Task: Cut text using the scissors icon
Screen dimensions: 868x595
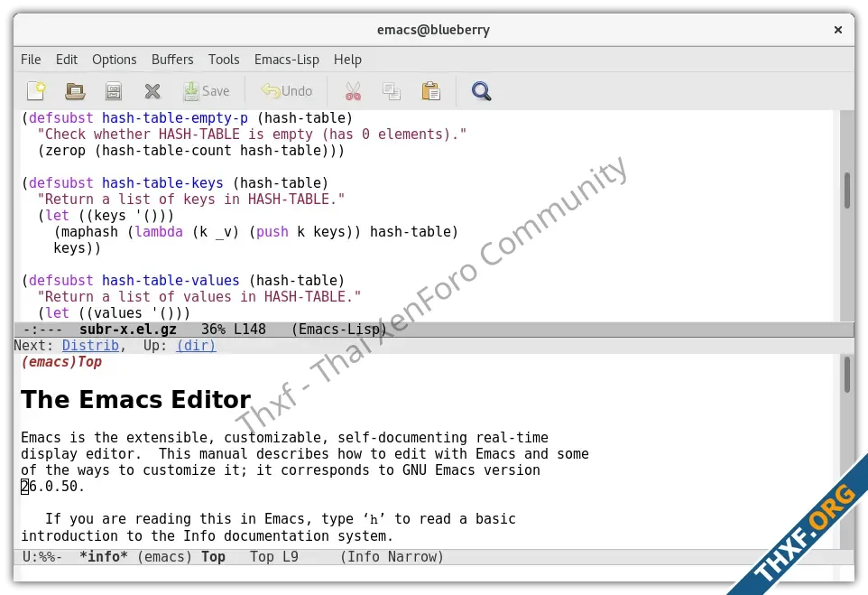Action: [352, 90]
